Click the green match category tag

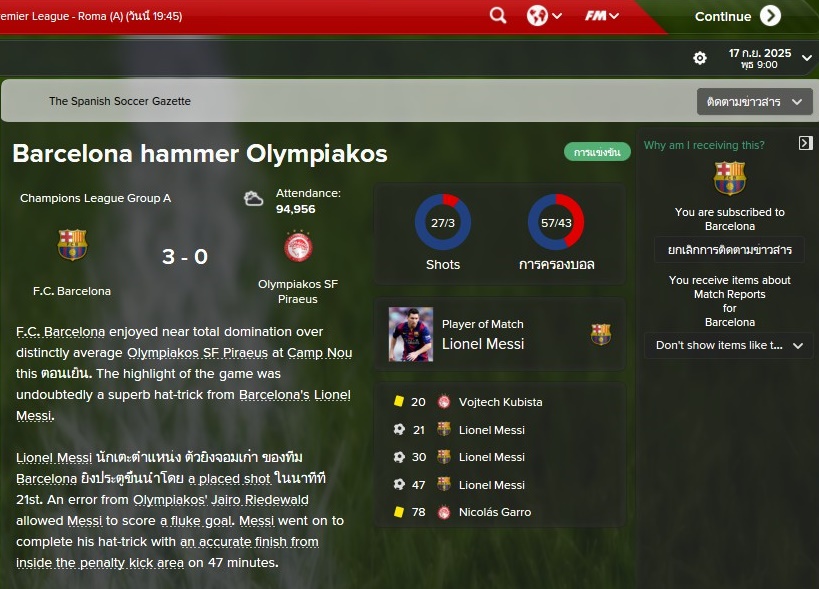[x=597, y=152]
